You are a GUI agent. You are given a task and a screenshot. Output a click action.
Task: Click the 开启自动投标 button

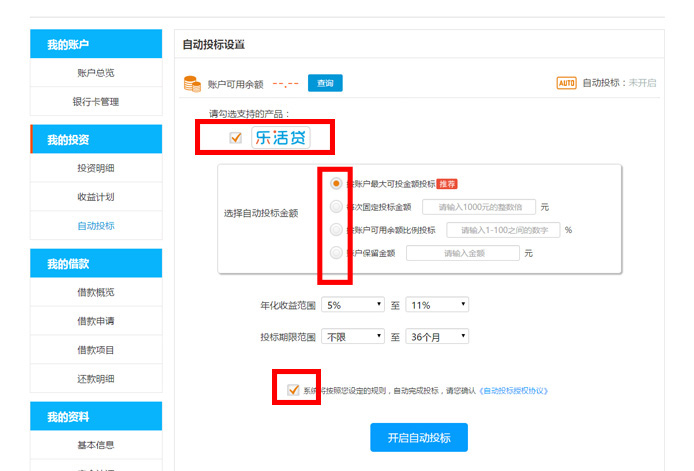pos(419,437)
